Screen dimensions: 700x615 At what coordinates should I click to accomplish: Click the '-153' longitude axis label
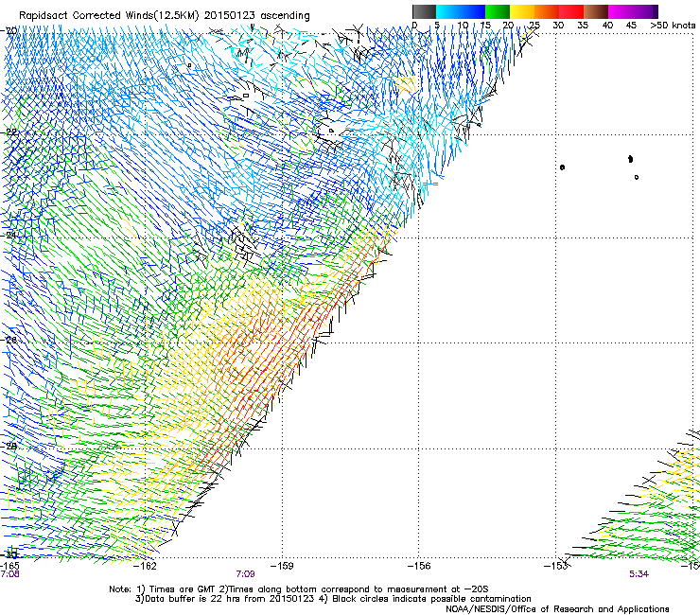pyautogui.click(x=556, y=566)
